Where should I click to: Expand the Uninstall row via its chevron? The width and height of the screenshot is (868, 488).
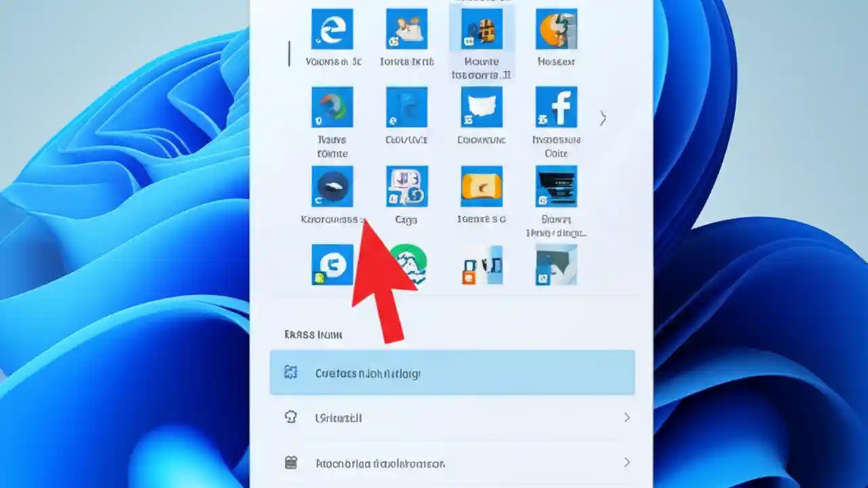(626, 418)
